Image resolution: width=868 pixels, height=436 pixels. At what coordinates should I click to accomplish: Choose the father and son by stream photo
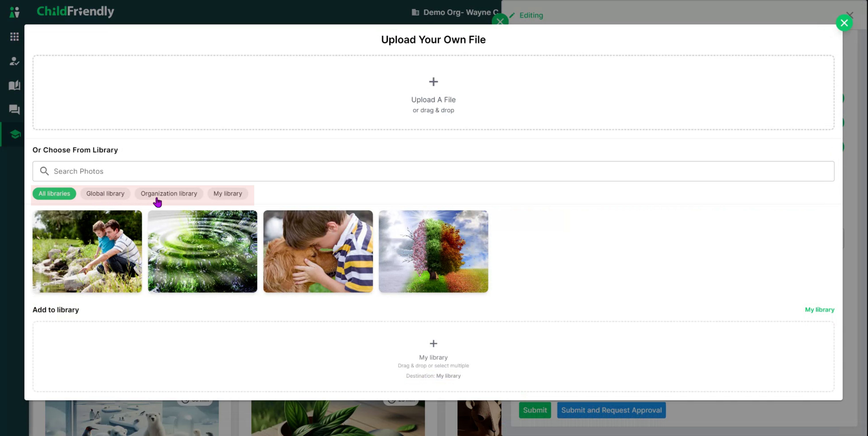coord(87,251)
